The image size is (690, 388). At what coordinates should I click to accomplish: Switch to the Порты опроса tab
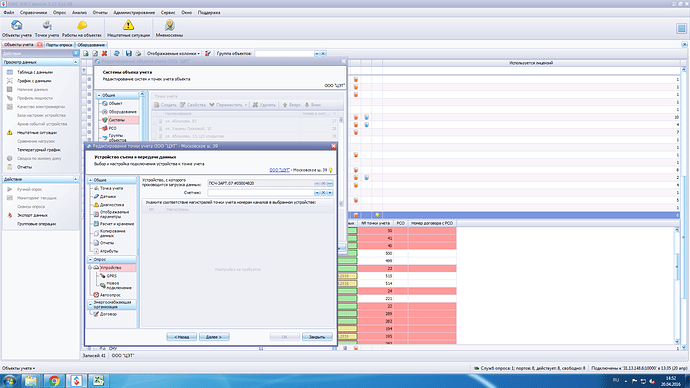click(x=59, y=45)
